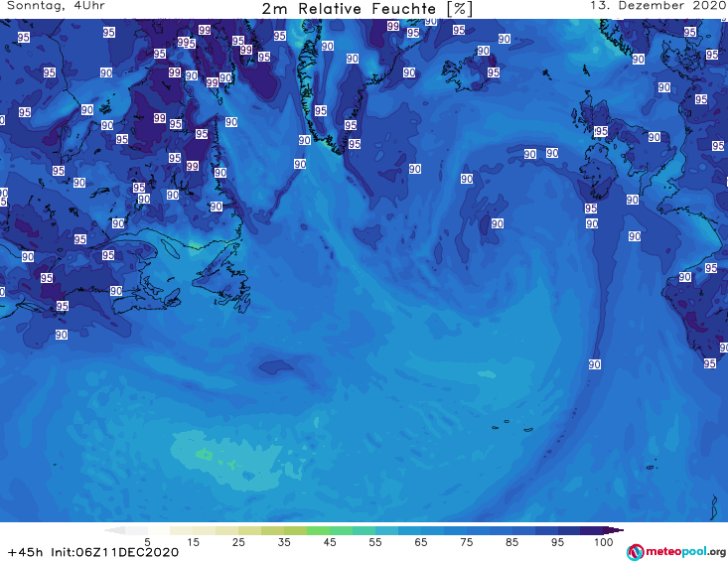Click the color scale tick label "45"
This screenshot has height=562, width=728.
click(x=330, y=541)
